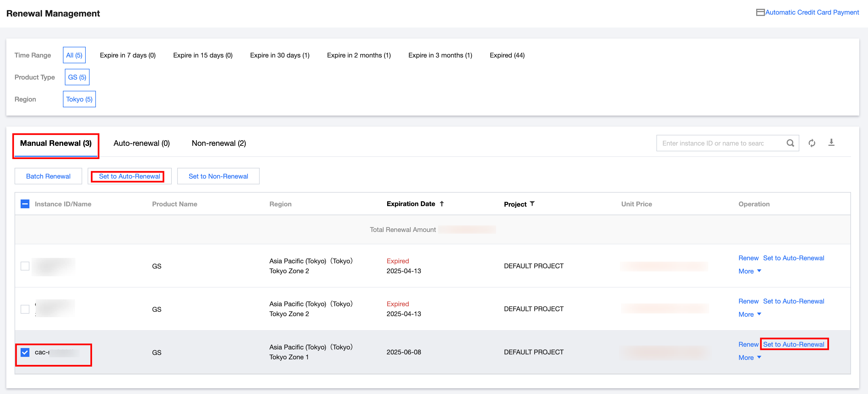This screenshot has width=868, height=394.
Task: Check the first expired instance checkbox
Action: point(25,266)
